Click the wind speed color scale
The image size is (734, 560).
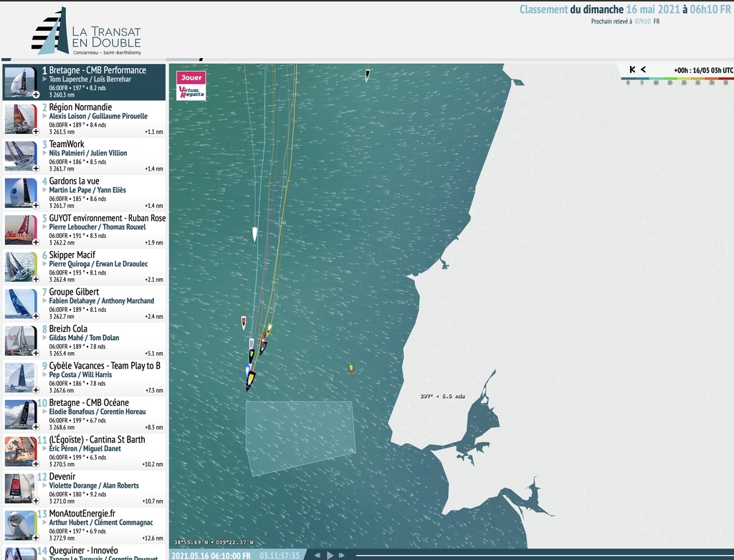coord(677,80)
